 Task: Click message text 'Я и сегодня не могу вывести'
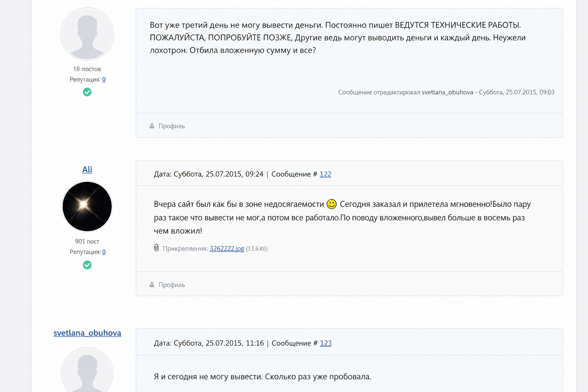[208, 377]
